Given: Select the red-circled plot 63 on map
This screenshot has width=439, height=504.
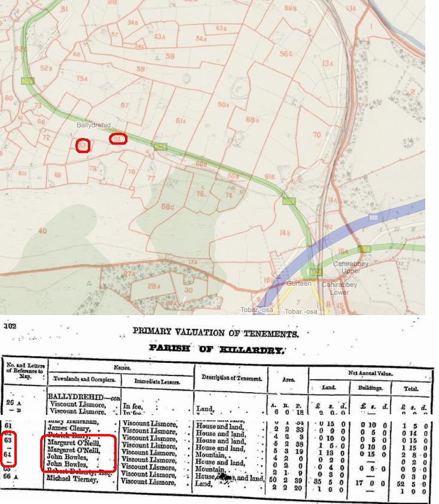Looking at the screenshot, I should coord(83,145).
